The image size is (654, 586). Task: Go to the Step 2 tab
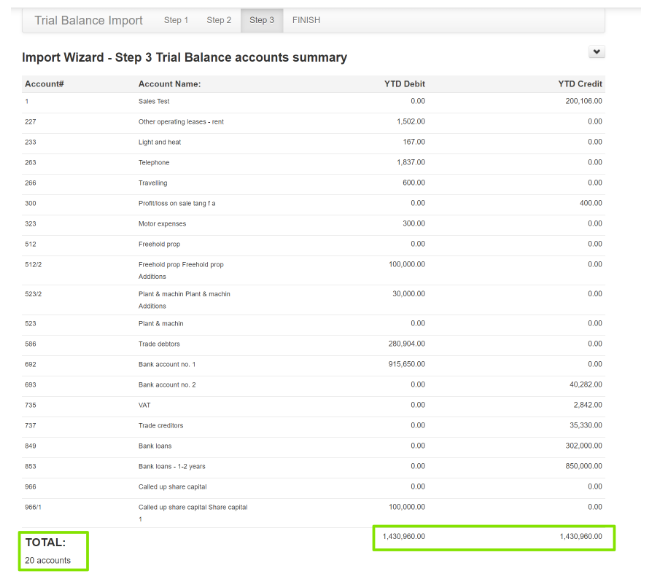(218, 20)
